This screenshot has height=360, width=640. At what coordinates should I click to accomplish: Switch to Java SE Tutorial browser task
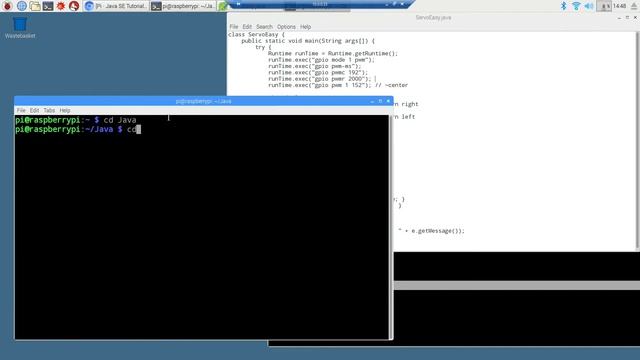pyautogui.click(x=116, y=6)
